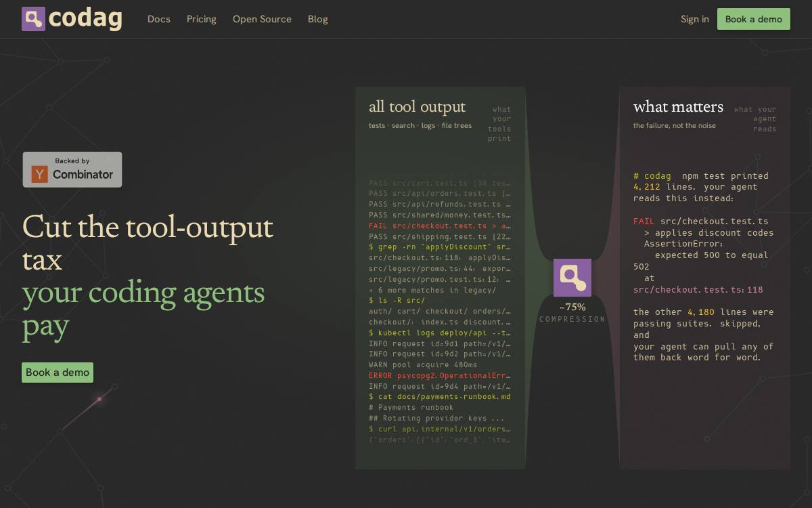Click the 'what matters' heading
Screen dimensions: 812x508
point(678,107)
